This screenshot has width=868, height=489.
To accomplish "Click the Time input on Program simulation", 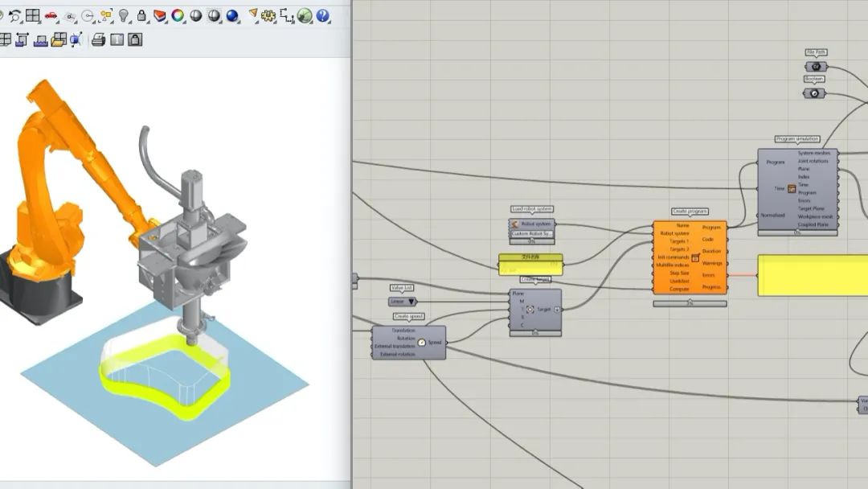I will coord(780,189).
